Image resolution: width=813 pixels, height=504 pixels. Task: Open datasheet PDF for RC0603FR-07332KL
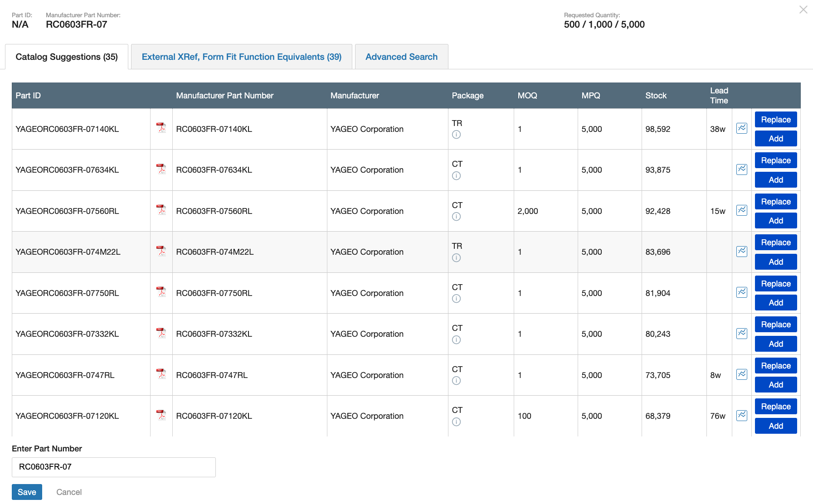click(161, 333)
